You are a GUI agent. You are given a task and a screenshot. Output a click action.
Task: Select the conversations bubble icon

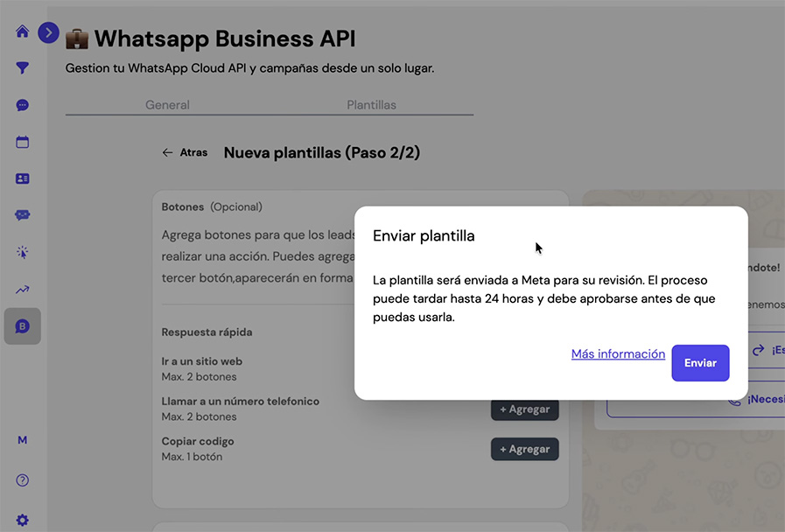(x=21, y=215)
